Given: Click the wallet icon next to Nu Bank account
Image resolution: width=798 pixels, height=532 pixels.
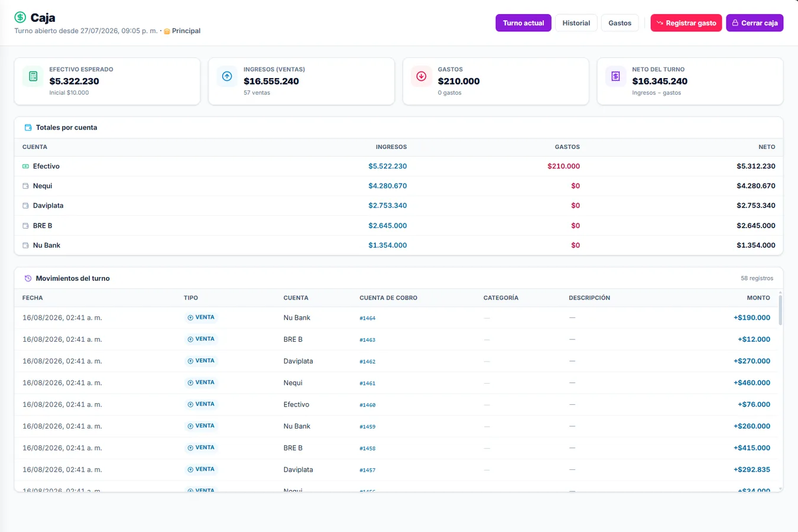Looking at the screenshot, I should (x=25, y=245).
